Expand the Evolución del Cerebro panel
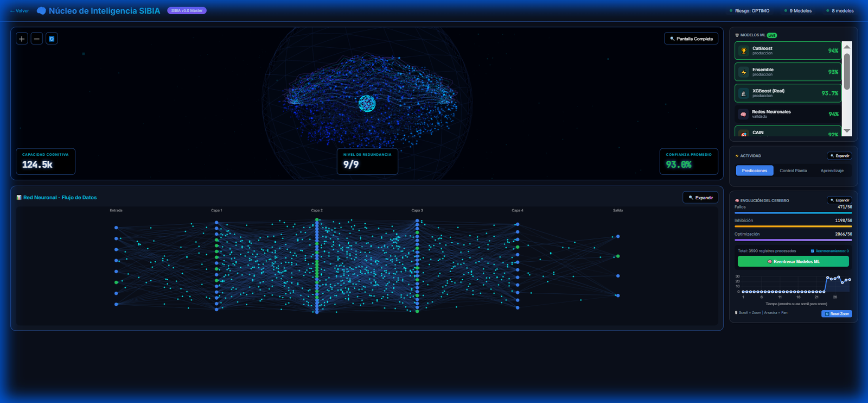868x403 pixels. click(839, 200)
